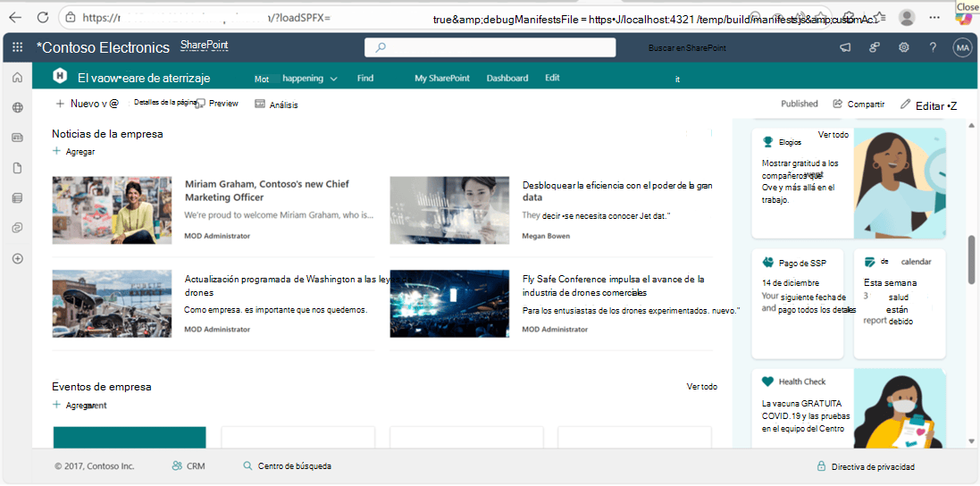Reload the page with refresh icon
980x486 pixels.
[x=43, y=17]
